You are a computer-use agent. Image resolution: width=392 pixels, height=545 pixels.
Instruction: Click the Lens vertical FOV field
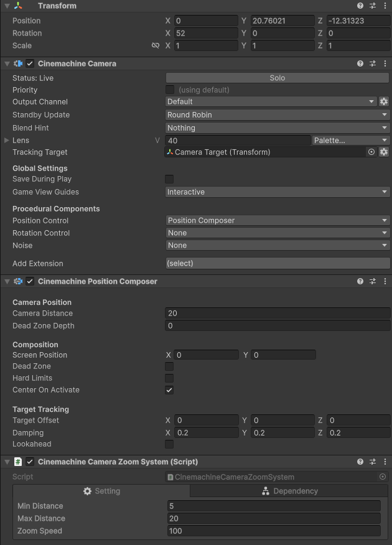point(238,141)
